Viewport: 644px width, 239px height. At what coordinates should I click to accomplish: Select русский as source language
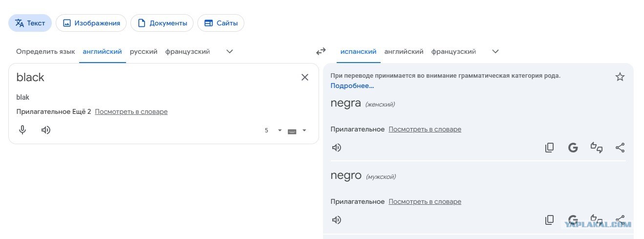coord(144,51)
